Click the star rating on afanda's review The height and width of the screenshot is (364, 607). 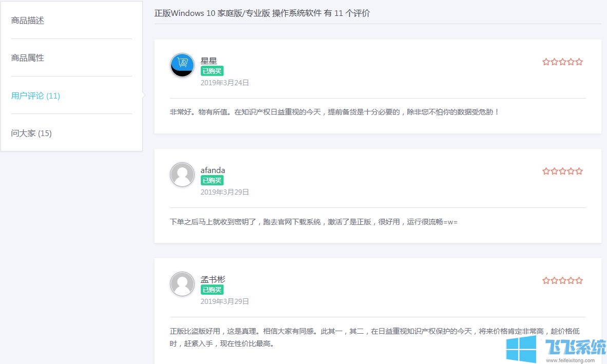coord(562,171)
